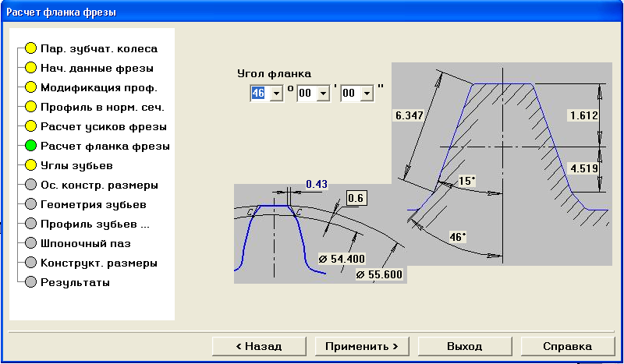Image resolution: width=624 pixels, height=364 pixels.
Task: Click gray circle beside Результаты
Action: (x=30, y=282)
